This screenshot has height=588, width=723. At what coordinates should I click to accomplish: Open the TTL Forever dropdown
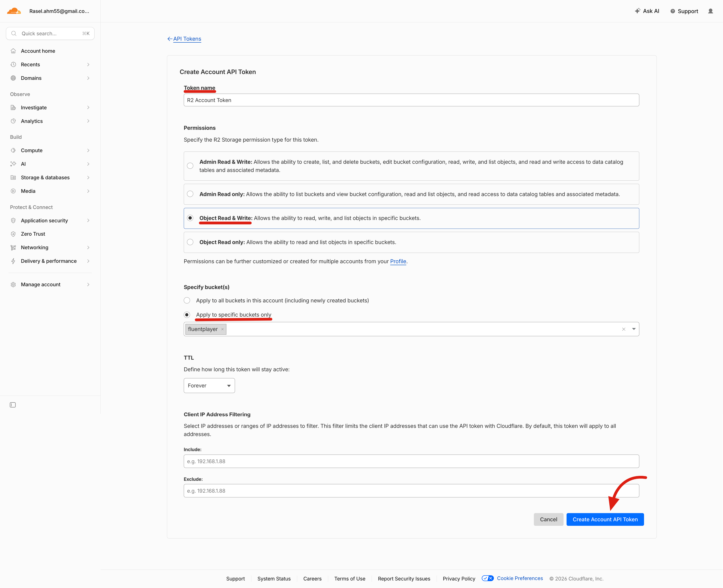tap(209, 385)
